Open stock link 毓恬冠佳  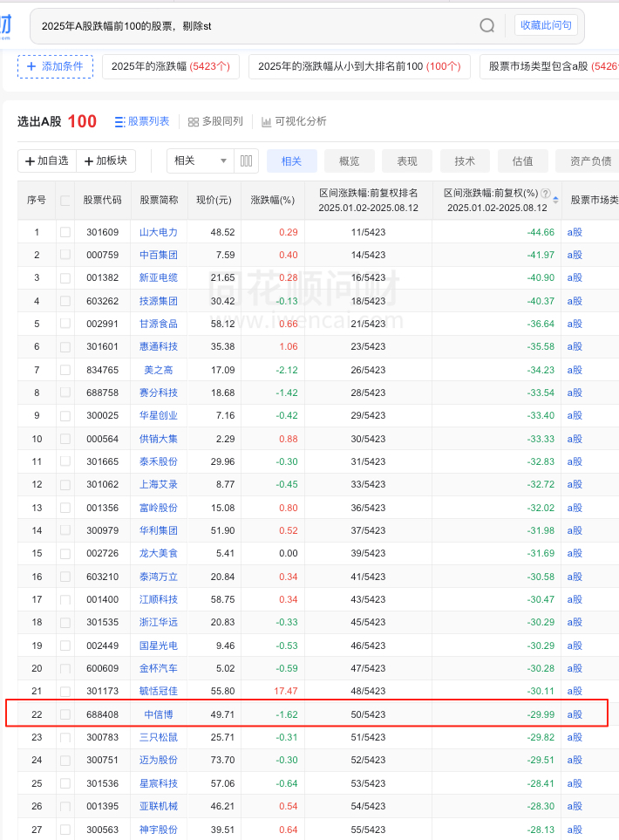159,691
